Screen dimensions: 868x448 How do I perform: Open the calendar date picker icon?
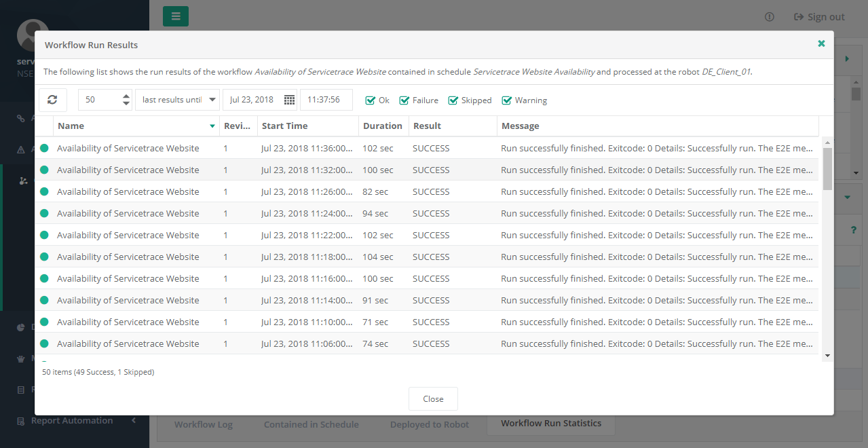pos(290,100)
